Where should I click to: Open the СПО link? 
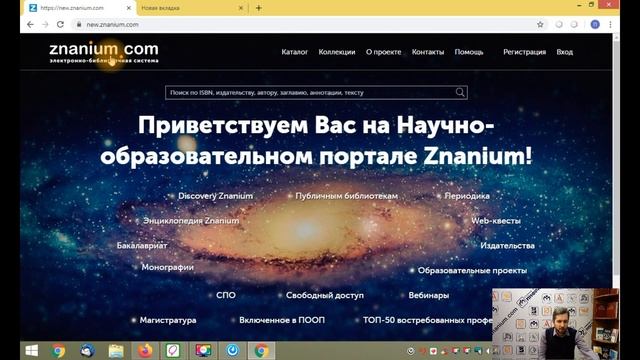coord(226,295)
